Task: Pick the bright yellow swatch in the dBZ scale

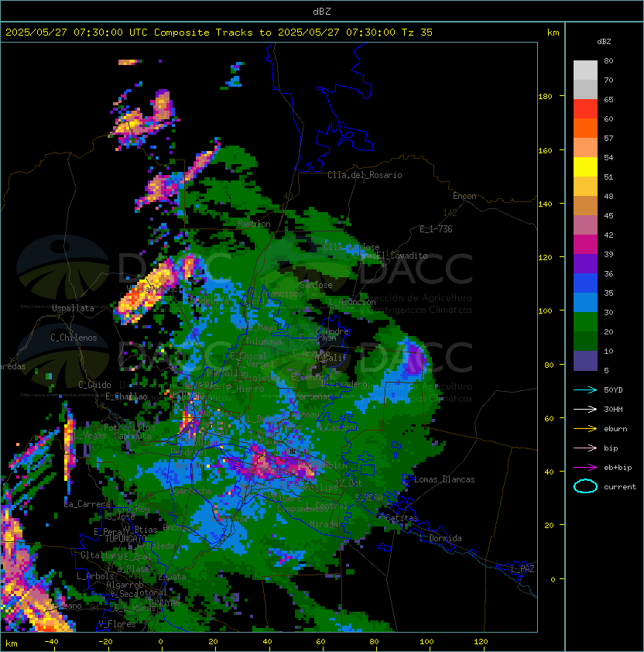Action: pos(585,167)
